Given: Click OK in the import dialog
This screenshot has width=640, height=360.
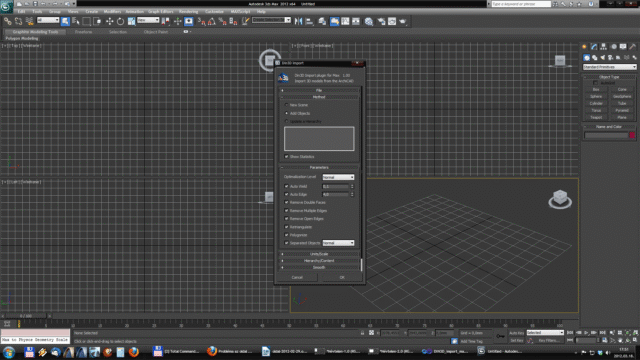Looking at the screenshot, I should tap(342, 278).
